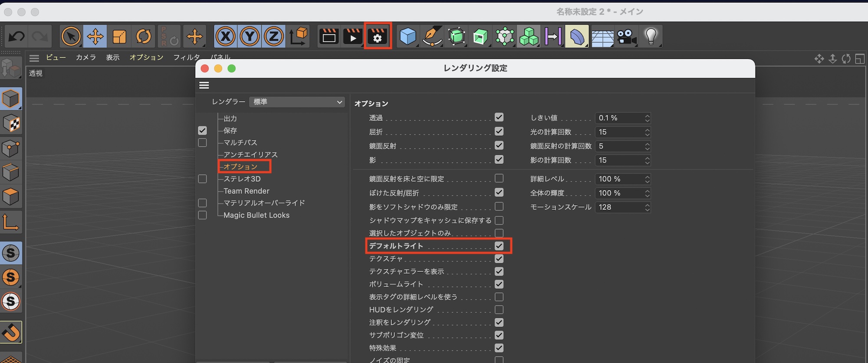Toggle the X axis lock
Screen dimensions: 868x363
(225, 36)
